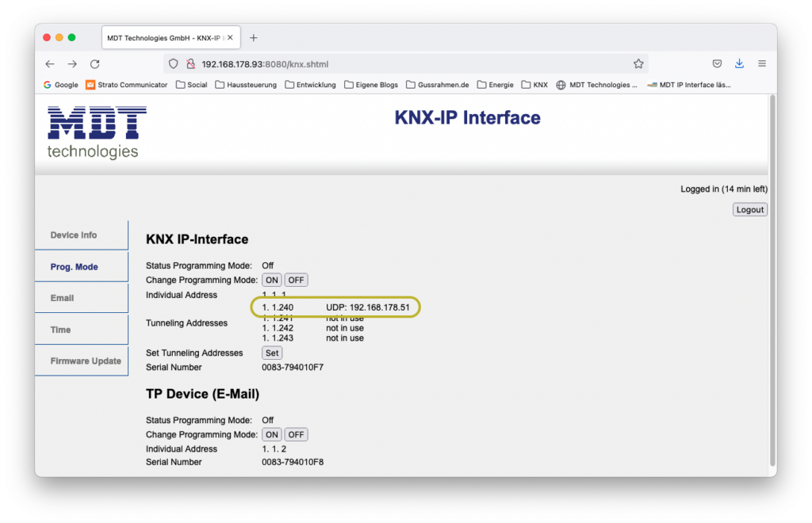Click the KNX-IP Interface page title
812x523 pixels.
467,117
